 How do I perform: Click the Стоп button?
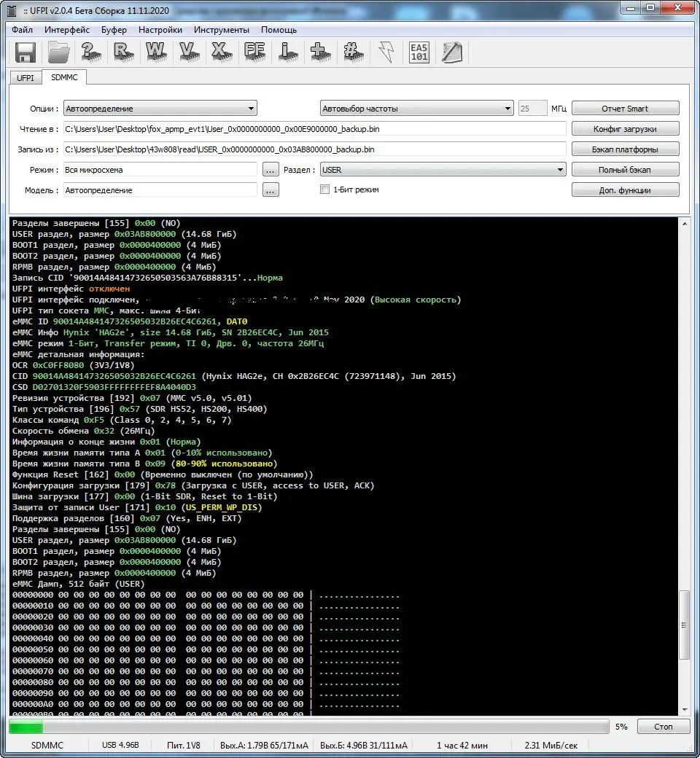(664, 727)
